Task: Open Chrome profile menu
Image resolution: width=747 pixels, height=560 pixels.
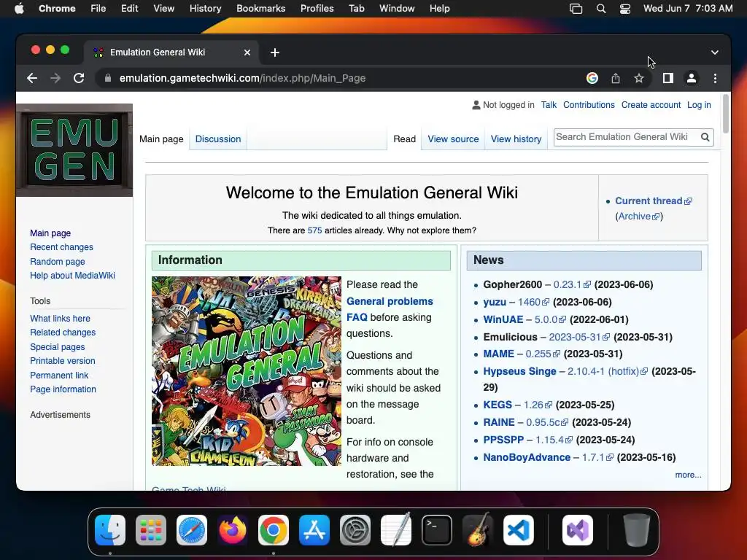Action: tap(692, 78)
